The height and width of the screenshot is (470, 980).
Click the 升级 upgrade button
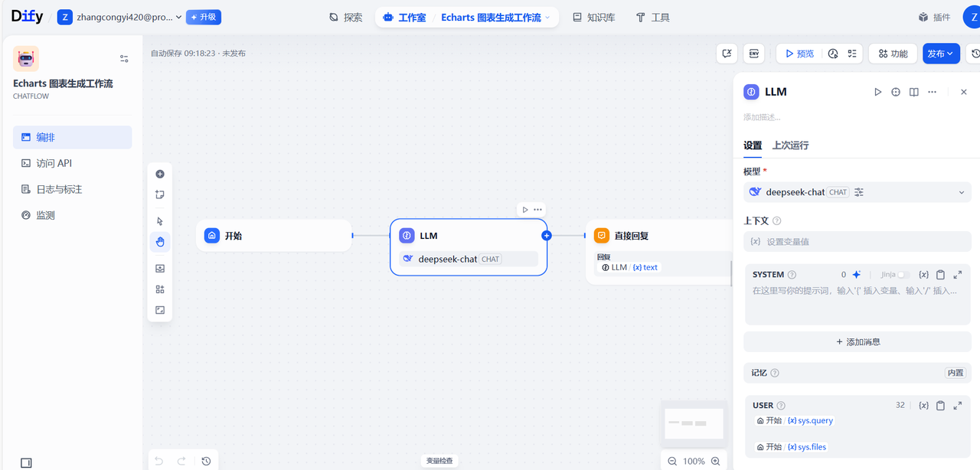(x=204, y=17)
